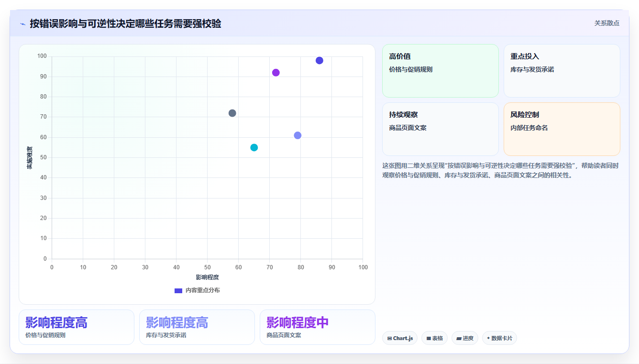The image size is (639, 364).
Task: Select the dark blue scatter point near 98
Action: 319,60
